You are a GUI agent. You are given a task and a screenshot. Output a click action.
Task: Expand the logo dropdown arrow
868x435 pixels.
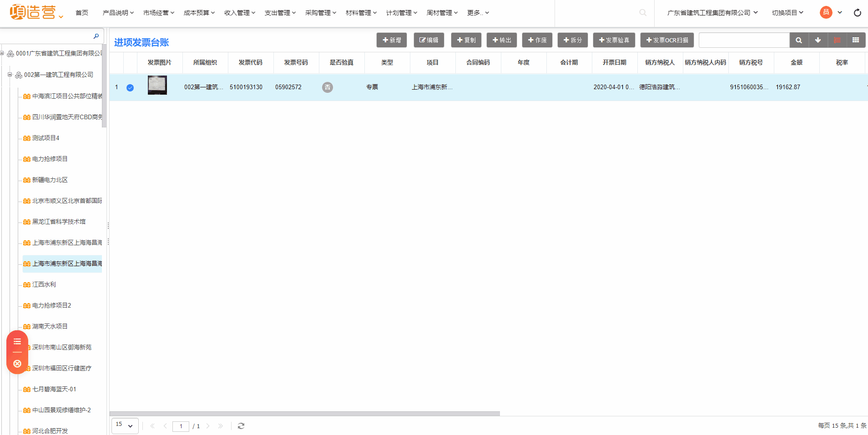[61, 16]
